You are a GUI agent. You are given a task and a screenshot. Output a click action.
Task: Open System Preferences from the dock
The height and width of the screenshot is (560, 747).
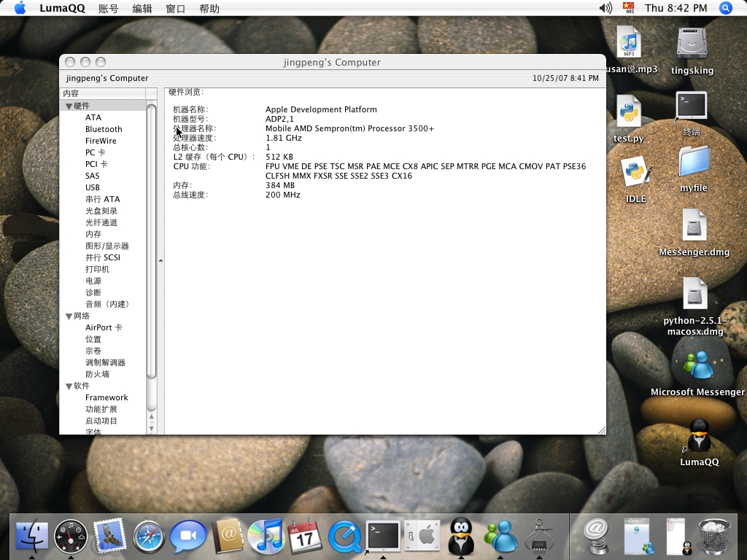[x=422, y=536]
